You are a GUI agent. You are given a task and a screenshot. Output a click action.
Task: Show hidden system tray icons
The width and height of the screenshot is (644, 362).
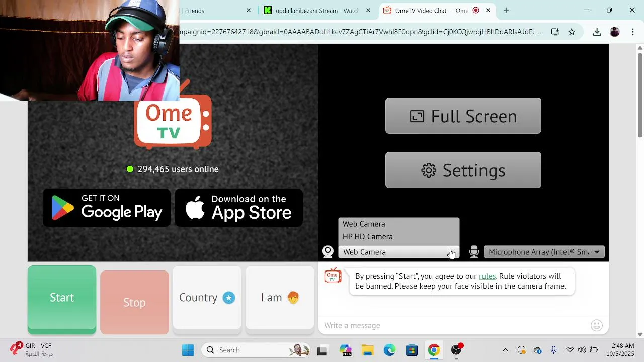505,350
